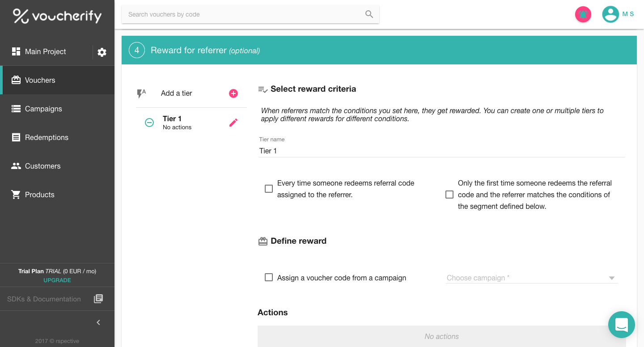Click the step 4 circle number
The width and height of the screenshot is (644, 347).
click(137, 50)
